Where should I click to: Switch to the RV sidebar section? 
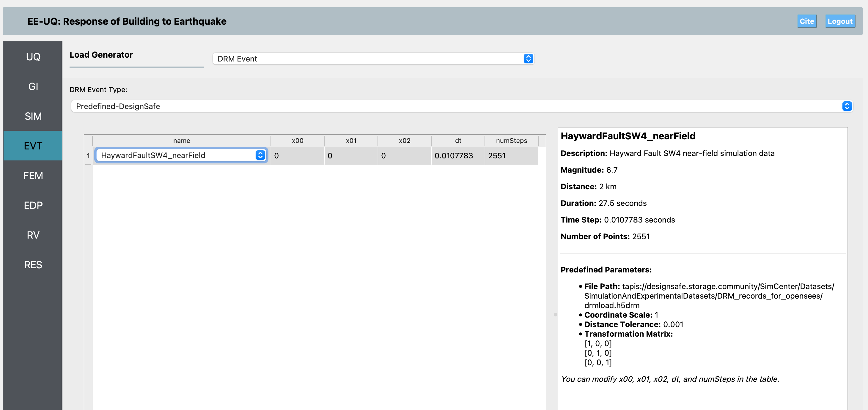click(x=33, y=235)
